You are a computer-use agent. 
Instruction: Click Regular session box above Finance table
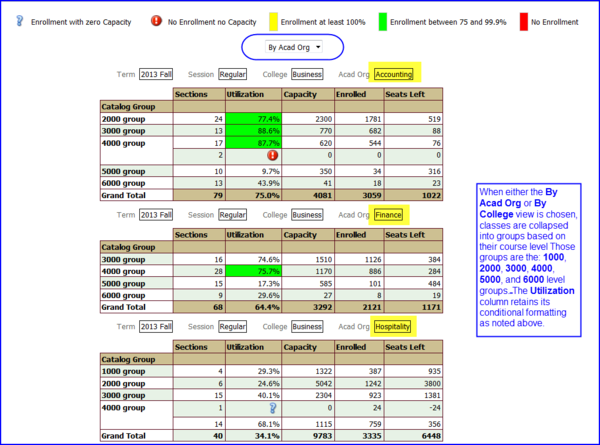(x=232, y=215)
